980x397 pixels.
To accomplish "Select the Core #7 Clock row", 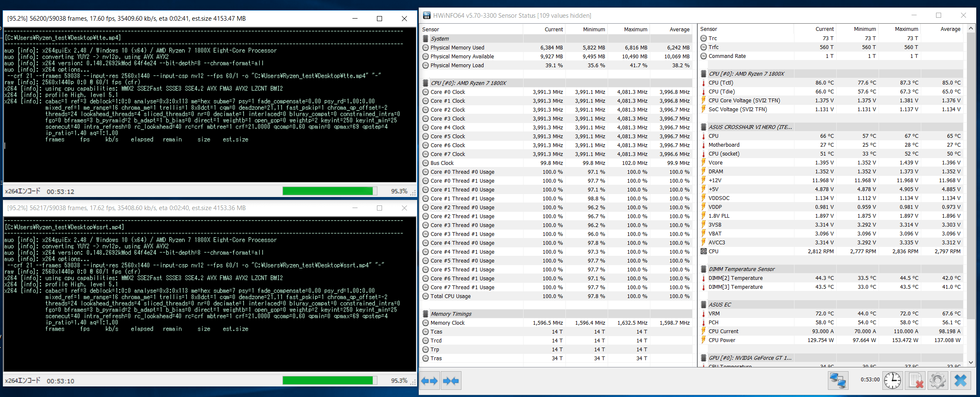I will pyautogui.click(x=557, y=154).
